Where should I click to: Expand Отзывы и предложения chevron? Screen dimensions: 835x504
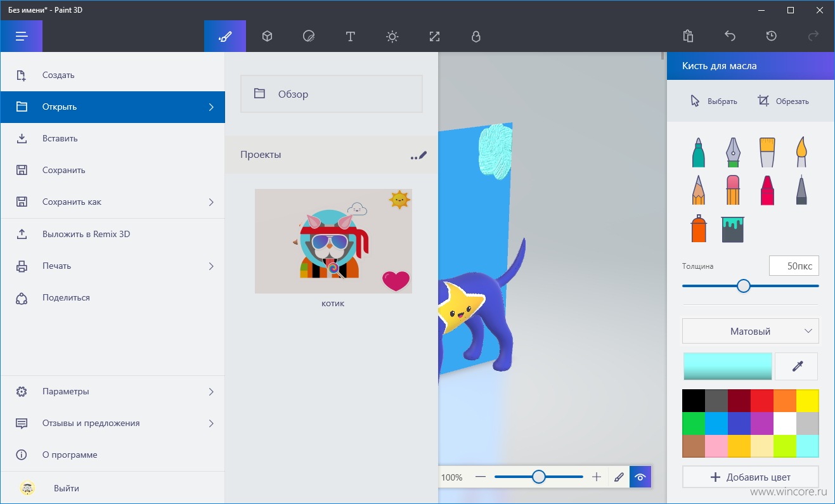point(211,423)
